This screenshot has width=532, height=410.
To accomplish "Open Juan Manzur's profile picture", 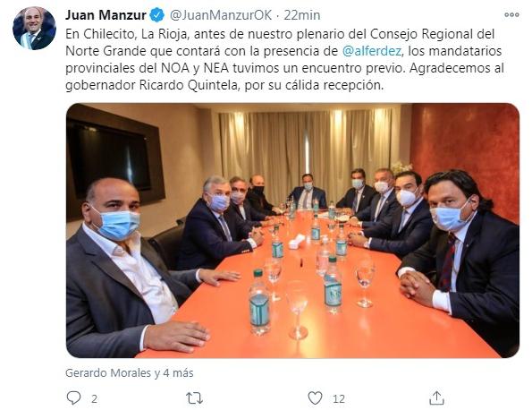I will (34, 28).
